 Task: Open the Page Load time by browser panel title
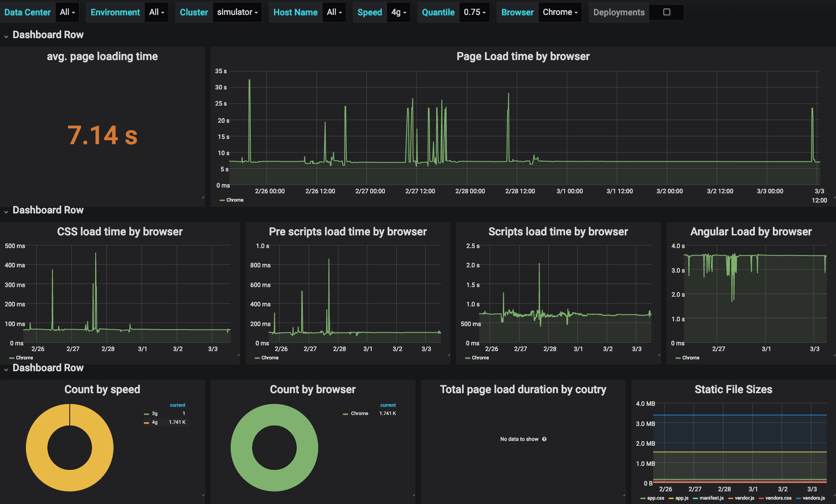[x=523, y=57]
